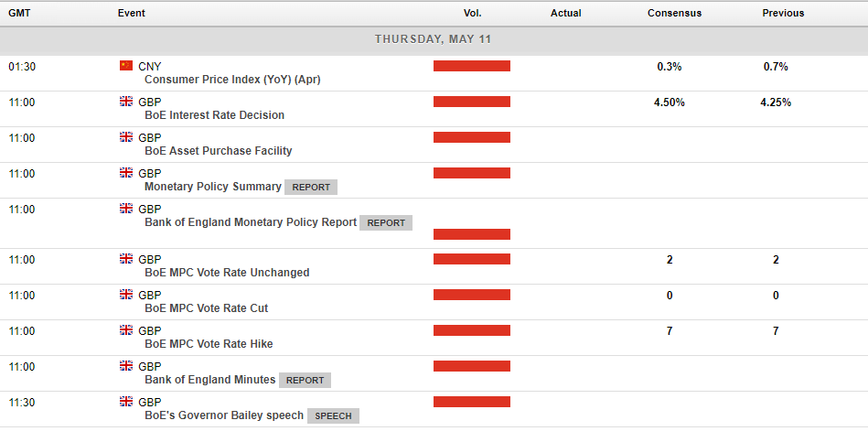Click volatility bar for Governor Bailey speech row
The height and width of the screenshot is (442, 868).
pos(472,402)
